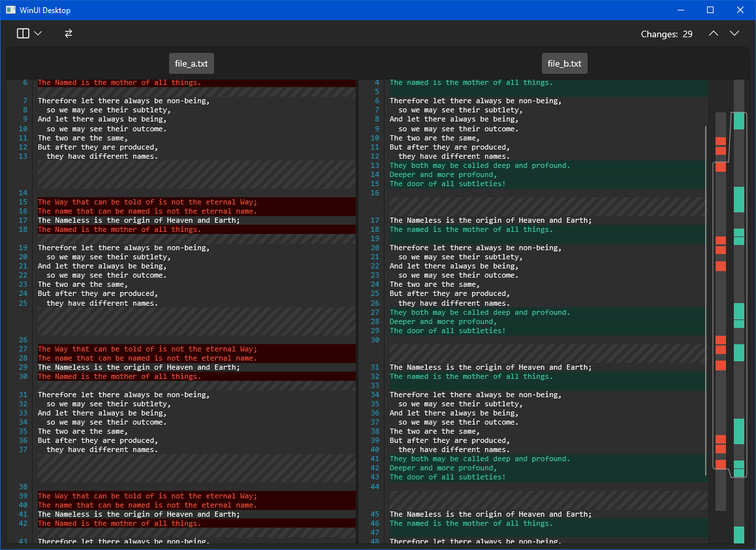Viewport: 756px width, 550px height.
Task: Select line 39 'The Way that can be told' in file_a
Action: 197,496
